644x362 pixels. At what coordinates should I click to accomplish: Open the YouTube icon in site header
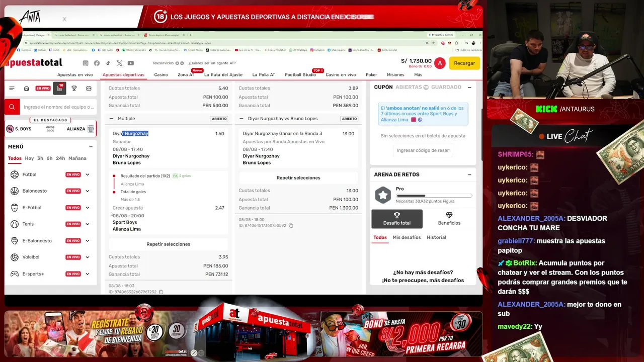(x=131, y=63)
